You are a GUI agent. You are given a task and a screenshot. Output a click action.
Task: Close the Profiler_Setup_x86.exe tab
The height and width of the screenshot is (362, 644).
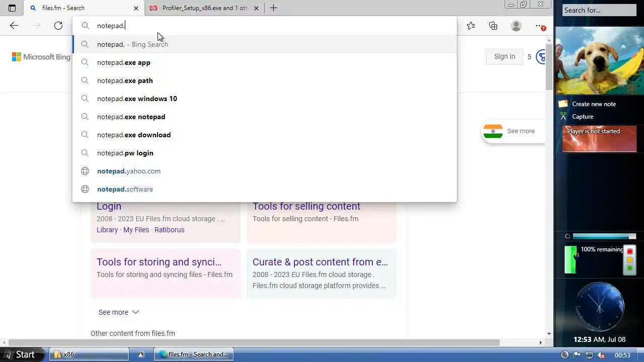256,8
